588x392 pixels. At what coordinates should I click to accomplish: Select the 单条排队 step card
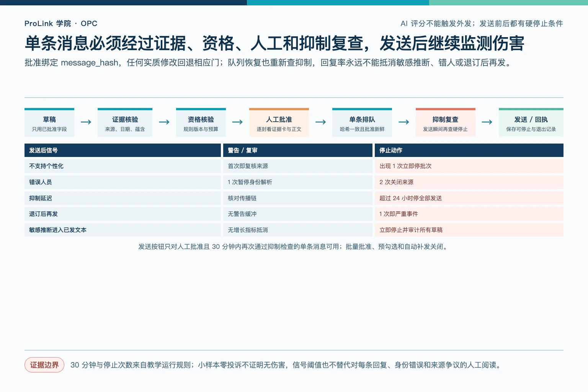pyautogui.click(x=362, y=122)
